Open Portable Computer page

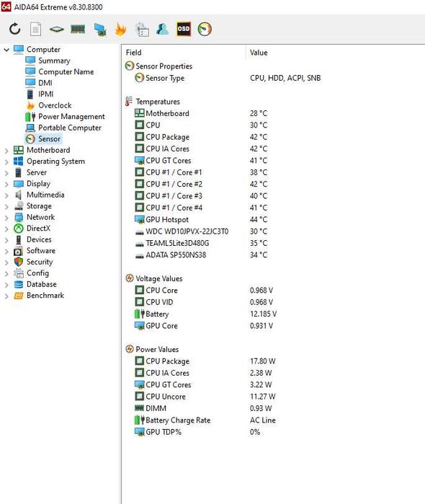(70, 128)
